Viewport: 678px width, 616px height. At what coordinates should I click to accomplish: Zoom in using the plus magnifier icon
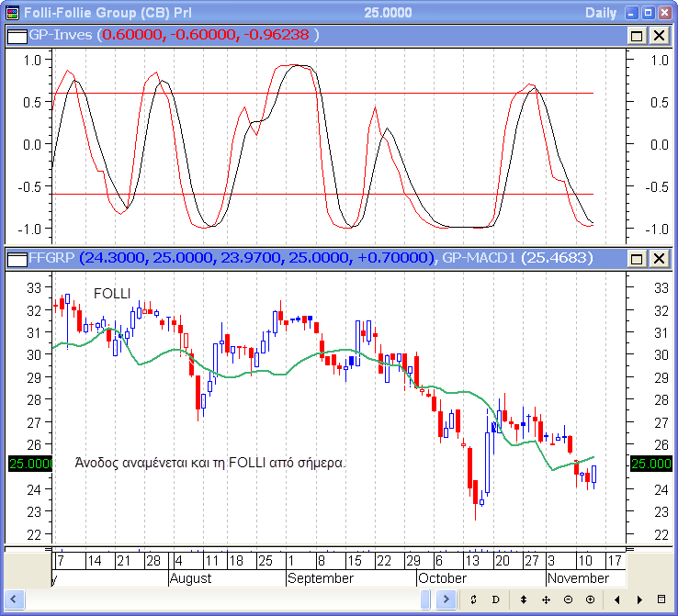(590, 599)
